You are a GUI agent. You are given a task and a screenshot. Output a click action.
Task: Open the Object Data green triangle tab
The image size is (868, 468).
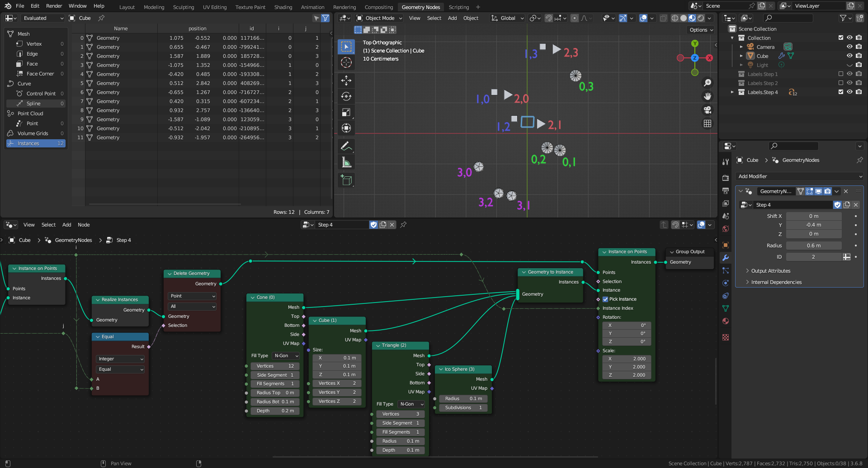click(x=726, y=308)
